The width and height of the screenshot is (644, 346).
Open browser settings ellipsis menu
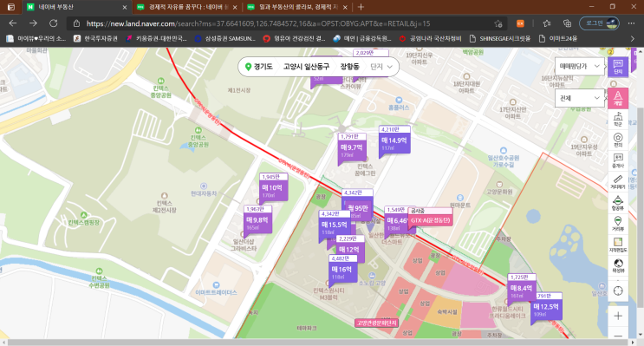click(x=632, y=23)
